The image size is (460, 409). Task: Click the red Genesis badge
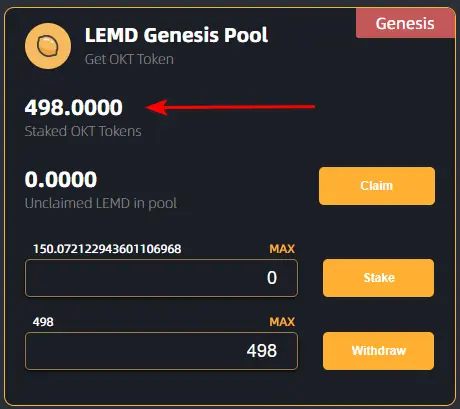(x=405, y=23)
